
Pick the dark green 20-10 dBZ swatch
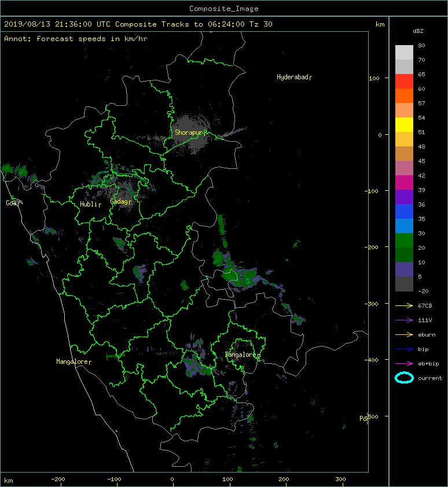click(x=404, y=254)
